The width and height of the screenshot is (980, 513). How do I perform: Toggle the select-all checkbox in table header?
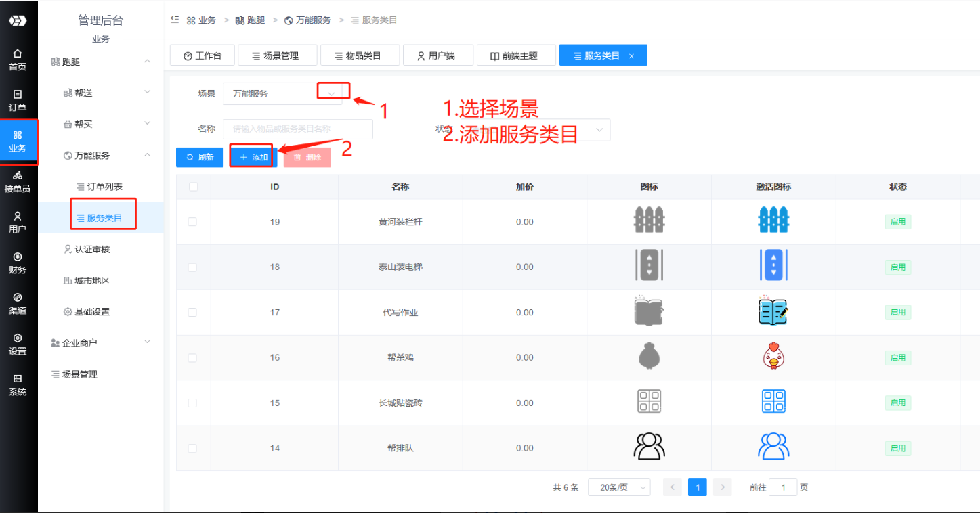[193, 187]
